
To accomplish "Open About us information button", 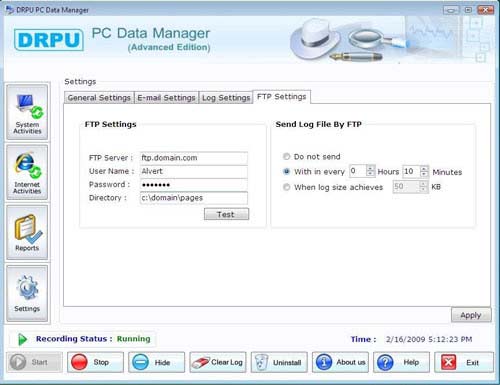I will [x=340, y=362].
